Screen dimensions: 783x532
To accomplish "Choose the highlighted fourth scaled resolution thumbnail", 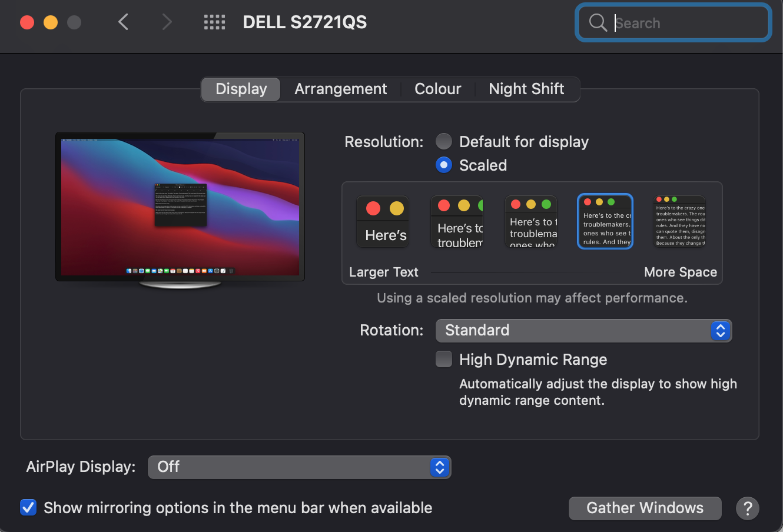I will pyautogui.click(x=605, y=222).
